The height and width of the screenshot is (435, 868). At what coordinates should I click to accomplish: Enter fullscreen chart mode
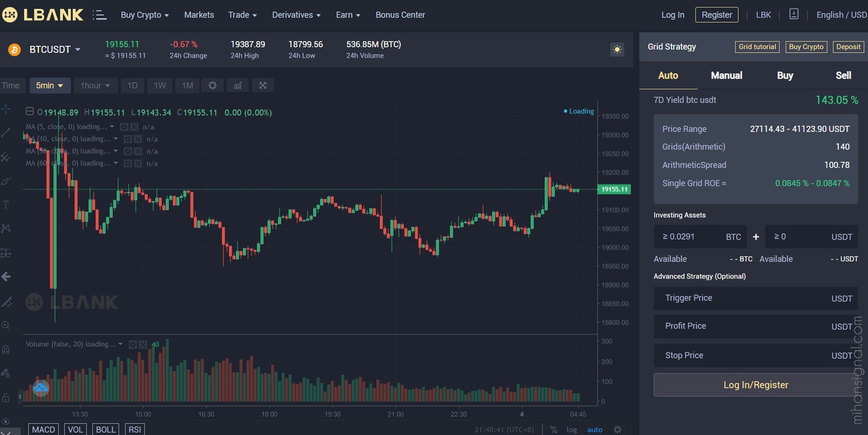(262, 85)
